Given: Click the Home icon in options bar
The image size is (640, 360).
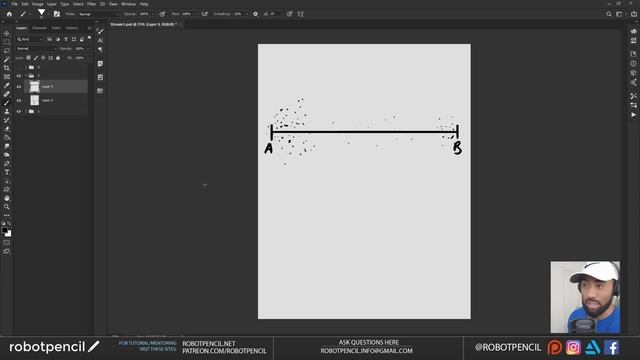Looking at the screenshot, I should click(9, 14).
